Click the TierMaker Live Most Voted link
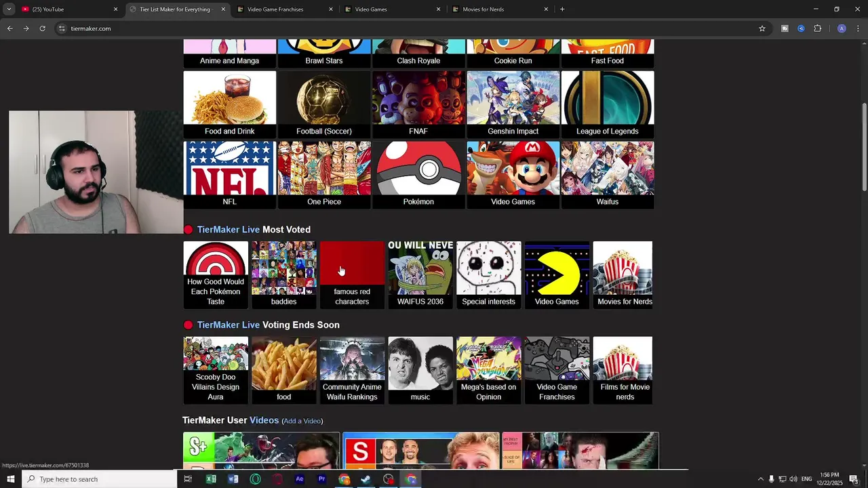Viewport: 868px width, 488px height. 229,230
